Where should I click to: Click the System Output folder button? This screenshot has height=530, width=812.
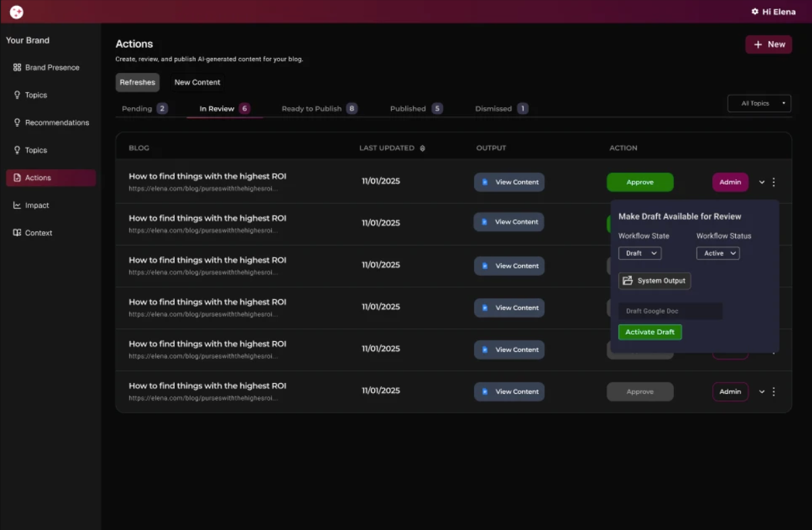point(654,281)
